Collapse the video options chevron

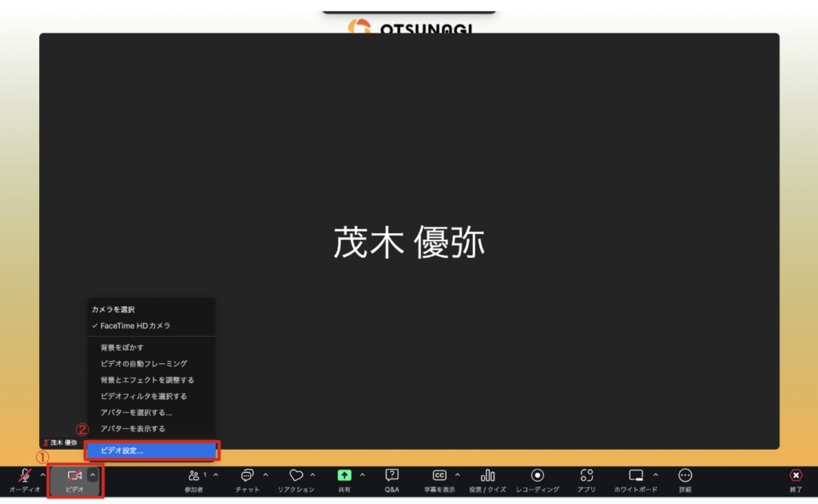click(93, 475)
